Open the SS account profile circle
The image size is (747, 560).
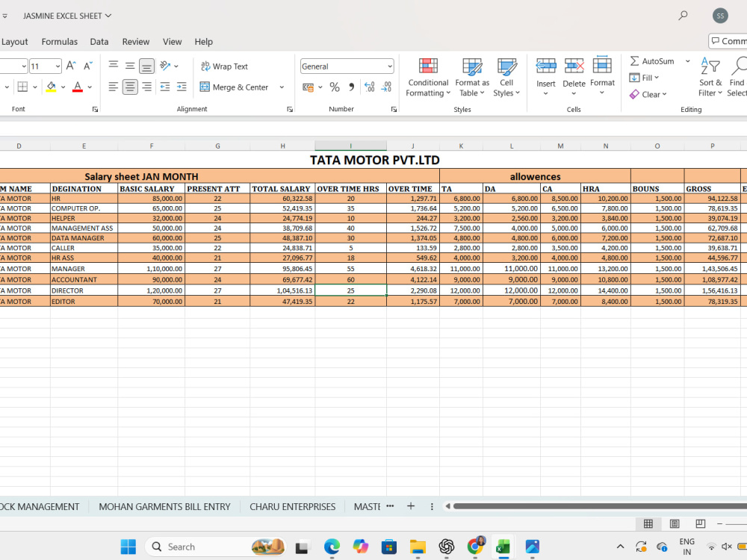tap(720, 16)
